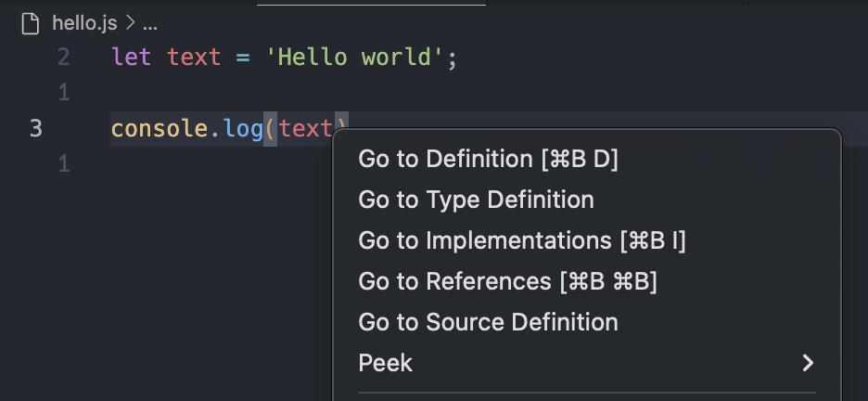Screen dimensions: 868x401
Task: Expand the breadcrumb ellipsis symbol list
Action: click(150, 24)
